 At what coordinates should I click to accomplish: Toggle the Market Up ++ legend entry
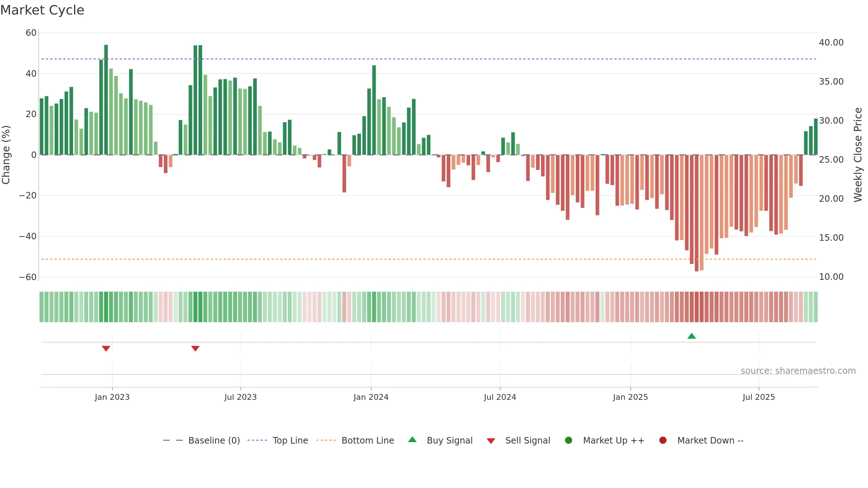pyautogui.click(x=605, y=440)
